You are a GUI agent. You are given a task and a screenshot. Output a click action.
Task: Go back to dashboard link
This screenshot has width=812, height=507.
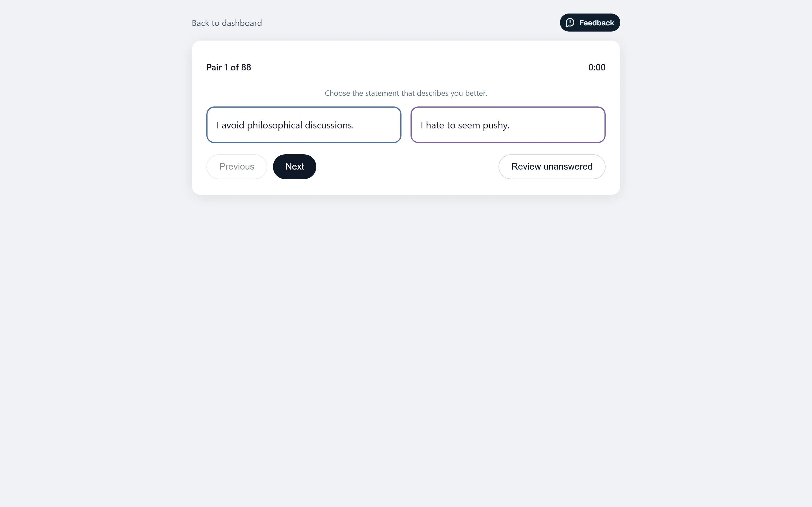(227, 23)
